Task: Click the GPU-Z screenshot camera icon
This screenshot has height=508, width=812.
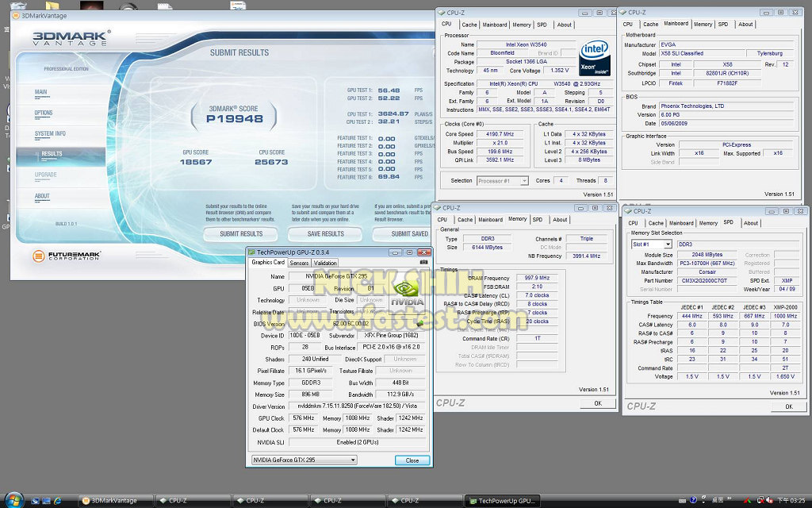Action: 423,263
